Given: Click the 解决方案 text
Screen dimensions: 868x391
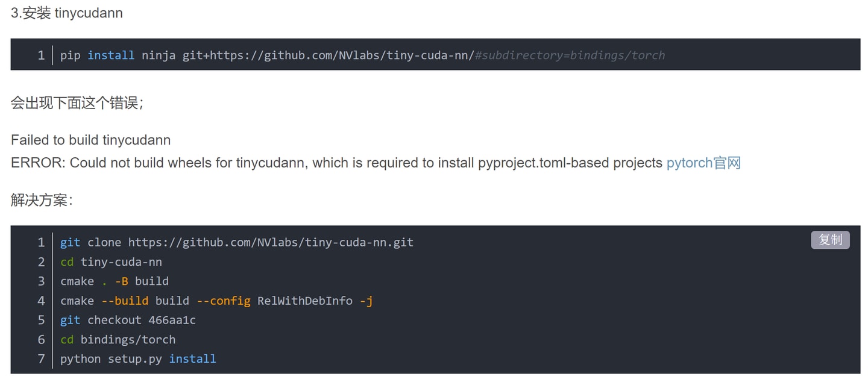Looking at the screenshot, I should tap(42, 200).
